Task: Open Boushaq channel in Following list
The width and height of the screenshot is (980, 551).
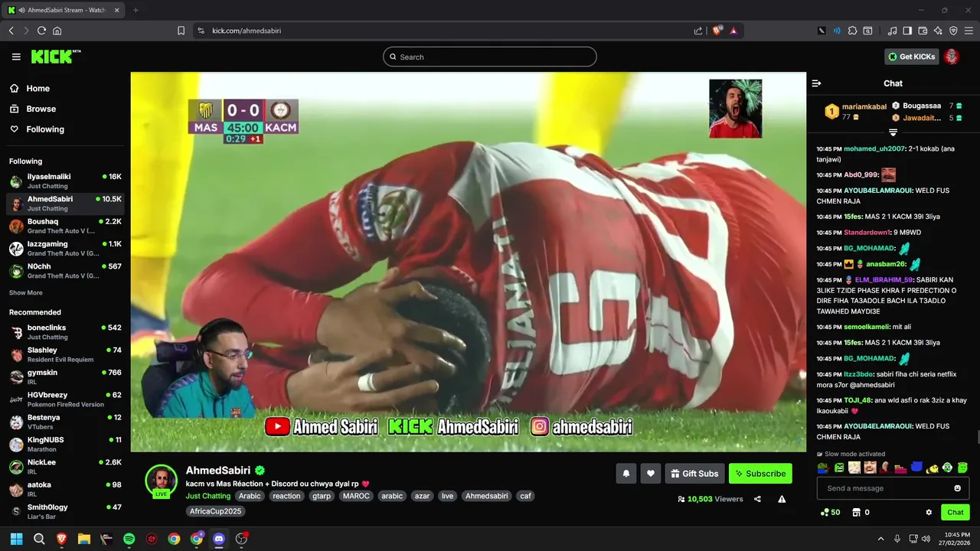Action: (x=65, y=226)
